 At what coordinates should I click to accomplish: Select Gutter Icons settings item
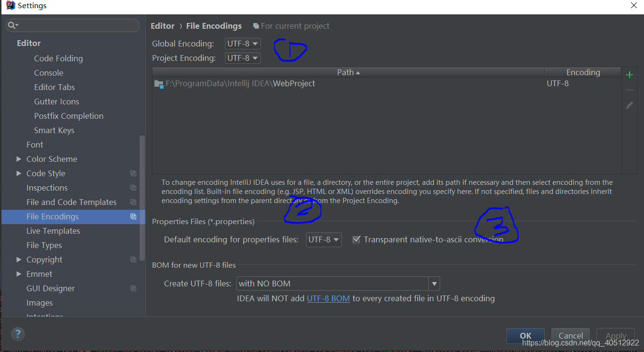(x=57, y=102)
